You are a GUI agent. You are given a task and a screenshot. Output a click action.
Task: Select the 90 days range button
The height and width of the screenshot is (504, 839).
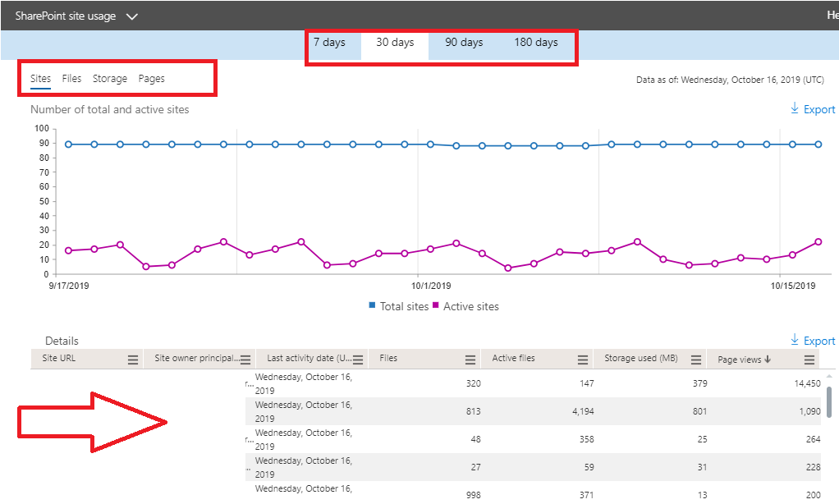pyautogui.click(x=464, y=42)
